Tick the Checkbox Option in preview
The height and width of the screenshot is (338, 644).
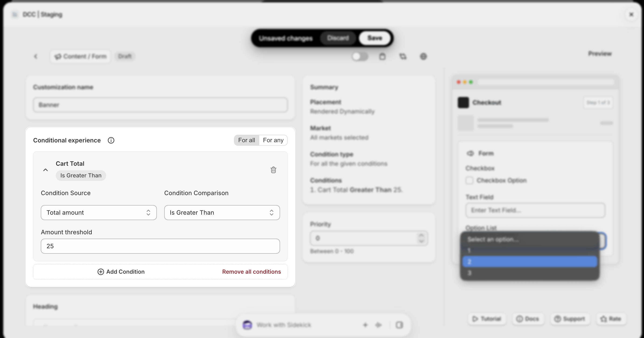click(469, 180)
